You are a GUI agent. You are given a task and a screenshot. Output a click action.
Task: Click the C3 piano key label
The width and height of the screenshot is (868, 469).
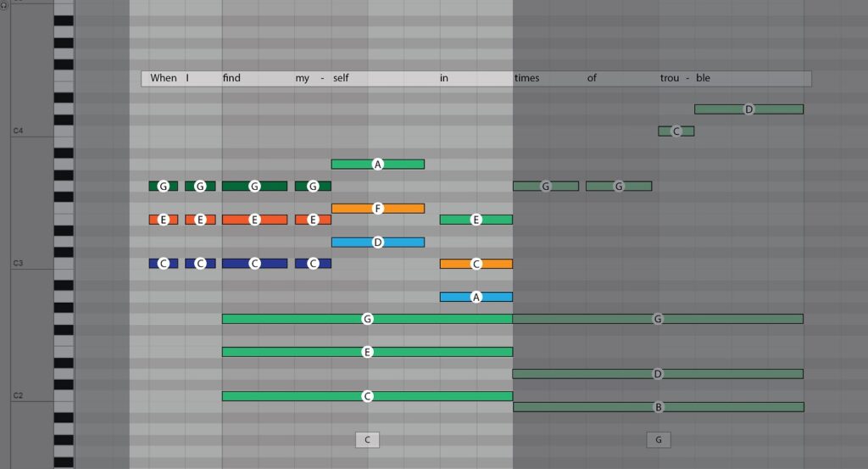click(x=19, y=263)
